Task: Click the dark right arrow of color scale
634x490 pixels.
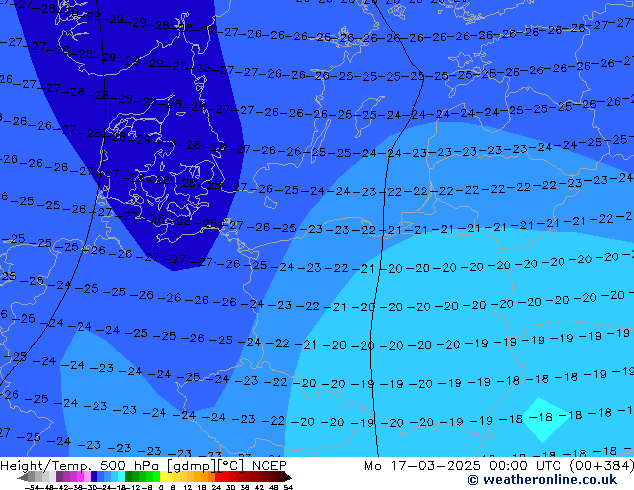Action: 288,477
